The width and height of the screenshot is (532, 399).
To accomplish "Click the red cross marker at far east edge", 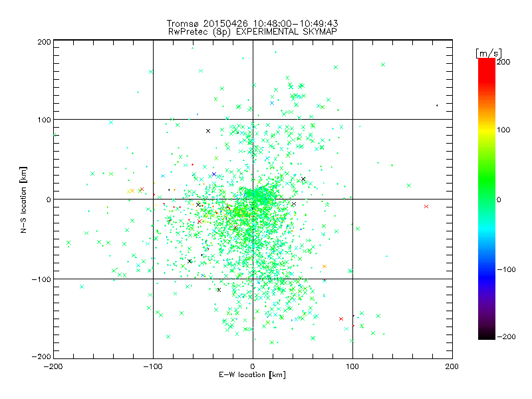I will coord(426,206).
